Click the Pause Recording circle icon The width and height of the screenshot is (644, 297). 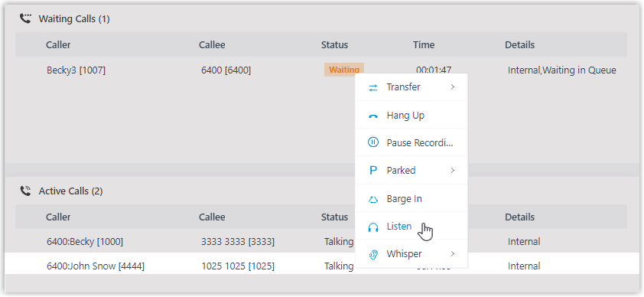click(x=373, y=142)
